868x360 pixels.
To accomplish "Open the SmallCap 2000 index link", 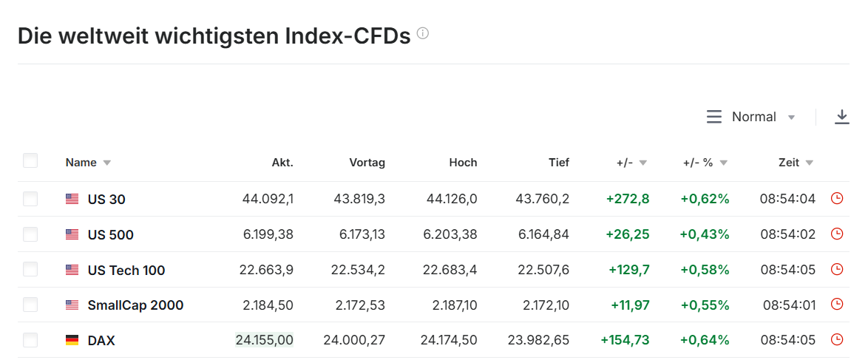I will pos(135,305).
